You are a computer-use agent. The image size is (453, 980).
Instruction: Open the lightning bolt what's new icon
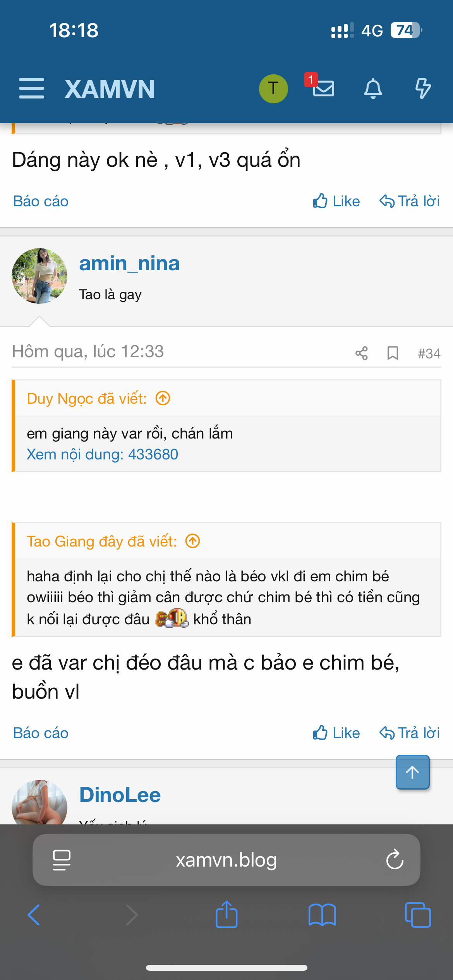pos(422,88)
